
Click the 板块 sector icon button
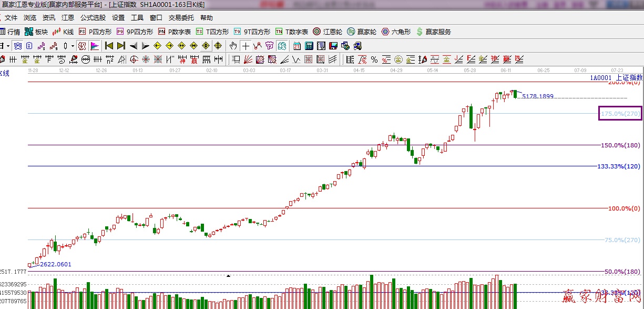(36, 32)
